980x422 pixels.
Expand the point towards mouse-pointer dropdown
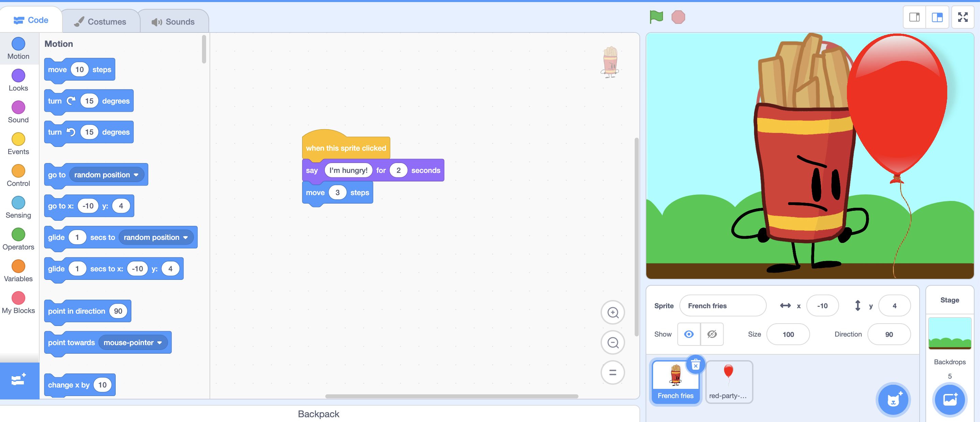pos(159,342)
